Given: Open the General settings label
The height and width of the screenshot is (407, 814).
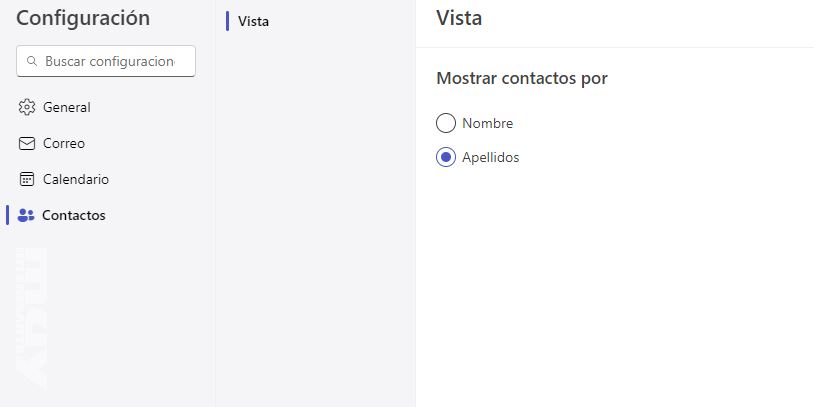Looking at the screenshot, I should click(67, 107).
